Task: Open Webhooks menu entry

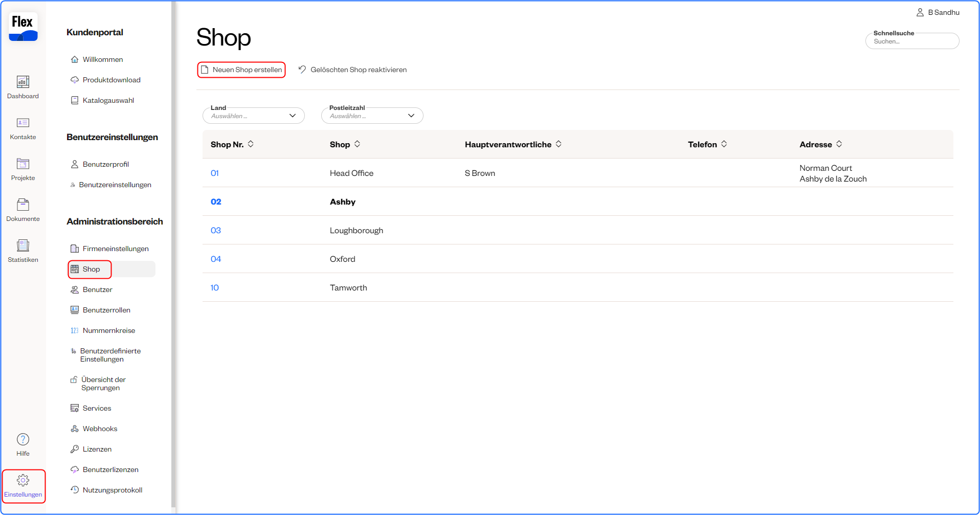Action: [x=100, y=429]
